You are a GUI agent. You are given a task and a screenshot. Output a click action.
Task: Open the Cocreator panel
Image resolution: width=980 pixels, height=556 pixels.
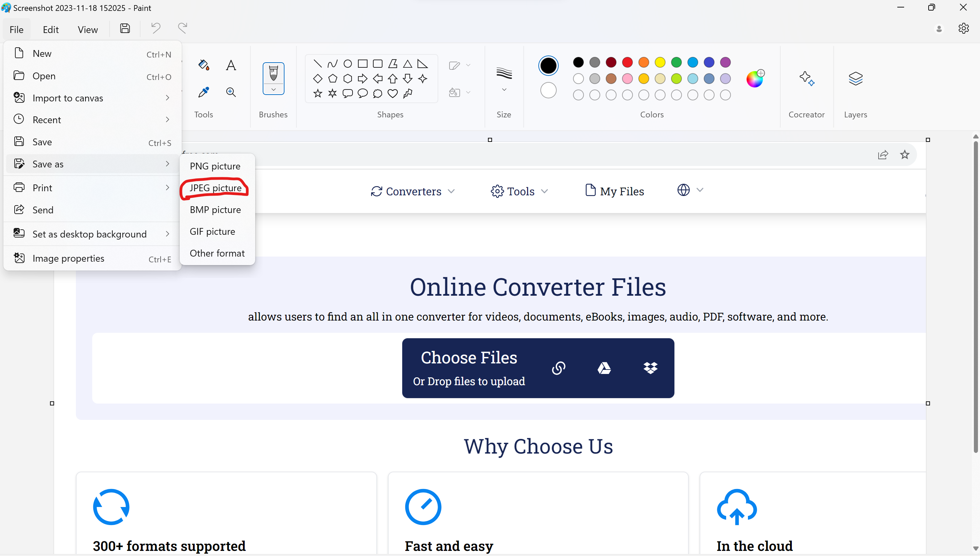pos(807,78)
